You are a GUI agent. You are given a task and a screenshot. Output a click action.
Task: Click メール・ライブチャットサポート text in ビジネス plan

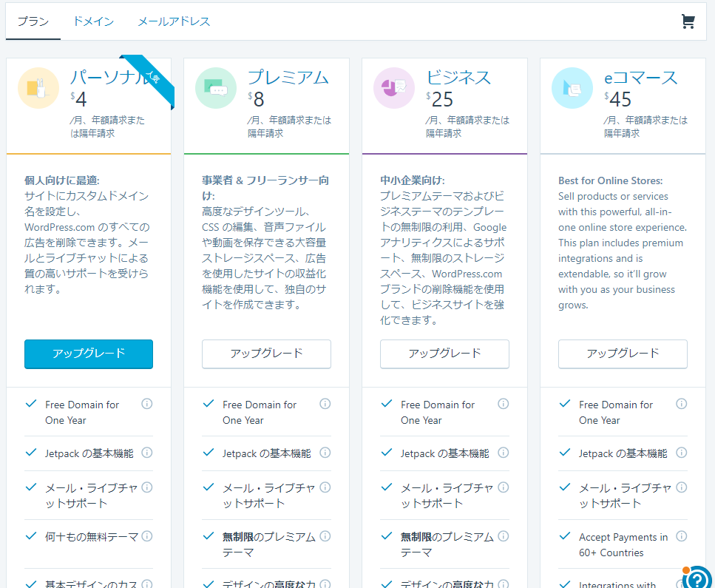pos(447,496)
